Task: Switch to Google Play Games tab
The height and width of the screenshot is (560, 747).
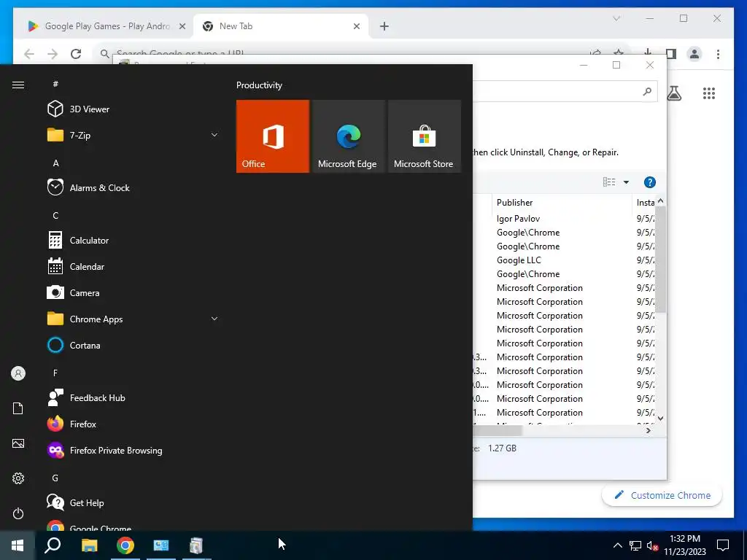Action: pyautogui.click(x=104, y=26)
